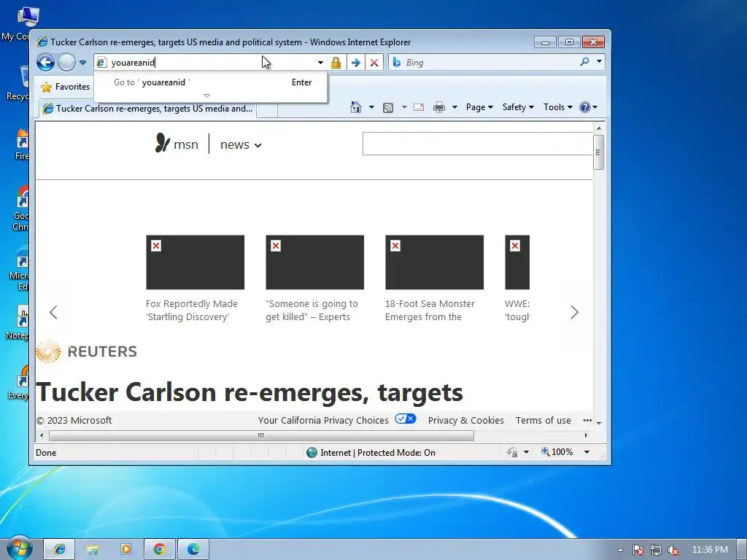Click the Help question mark icon

585,107
